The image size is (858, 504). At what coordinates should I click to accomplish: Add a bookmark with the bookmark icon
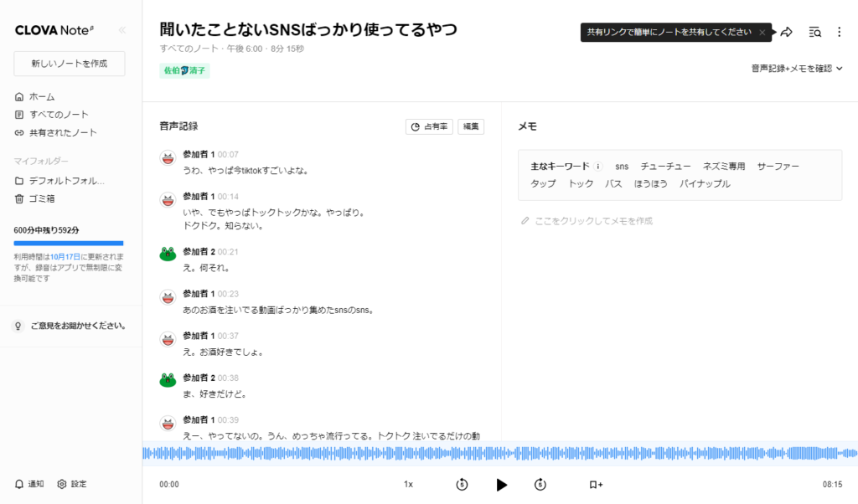596,484
